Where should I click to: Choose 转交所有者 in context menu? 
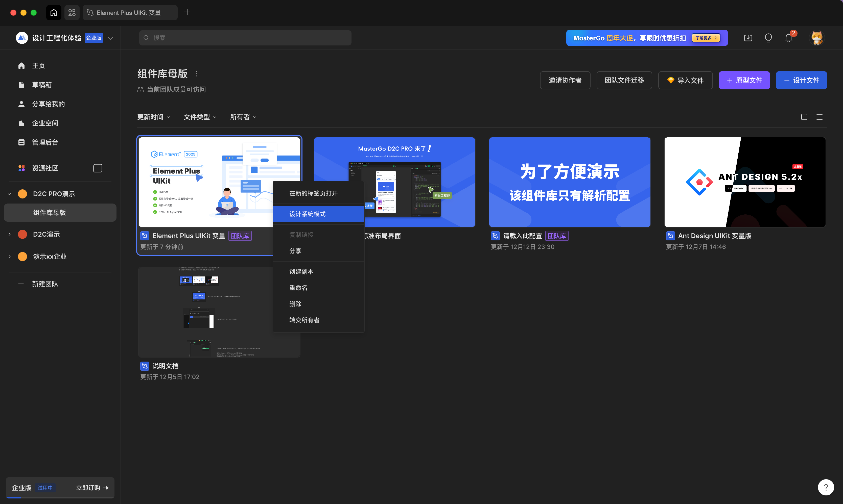(x=318, y=320)
